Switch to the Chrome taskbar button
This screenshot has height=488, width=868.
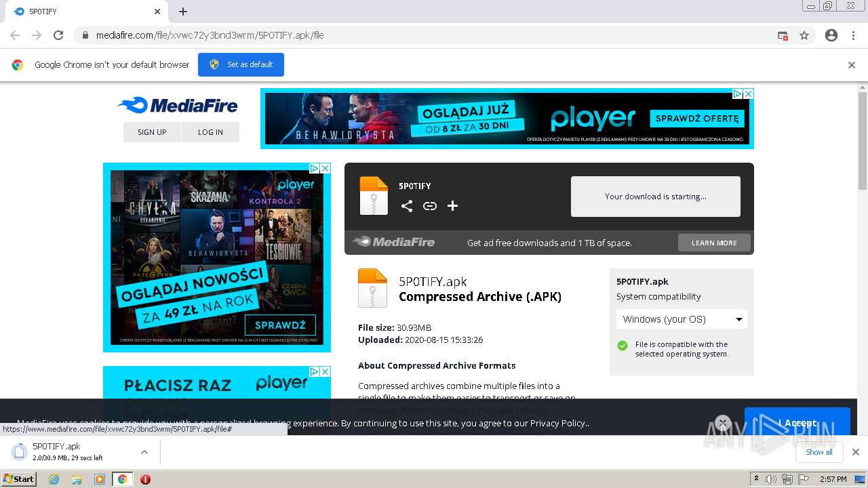coord(122,479)
